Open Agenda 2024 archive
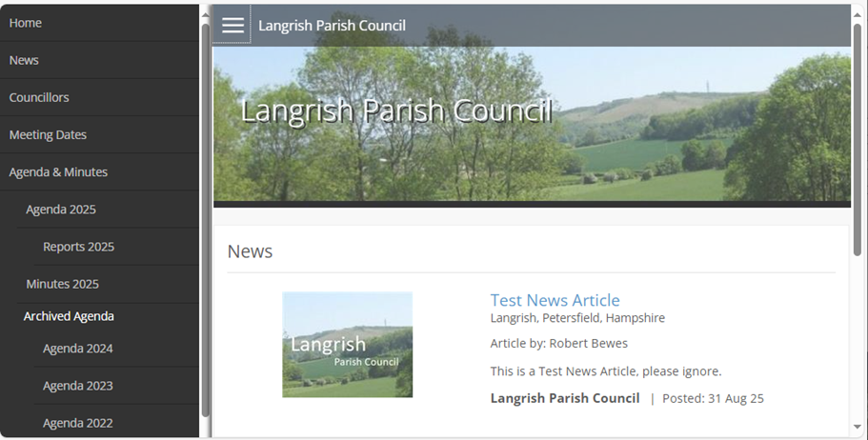This screenshot has height=440, width=868. [77, 349]
